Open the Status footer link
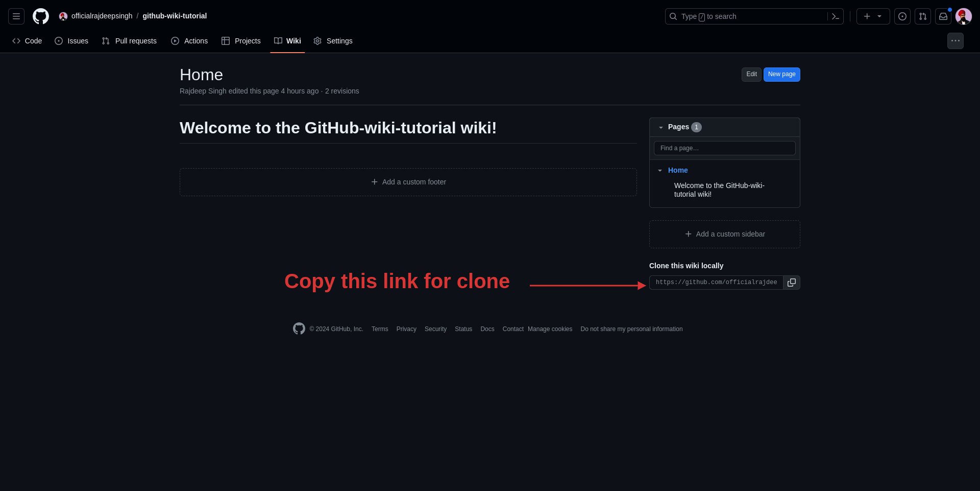The height and width of the screenshot is (491, 980). [463, 329]
